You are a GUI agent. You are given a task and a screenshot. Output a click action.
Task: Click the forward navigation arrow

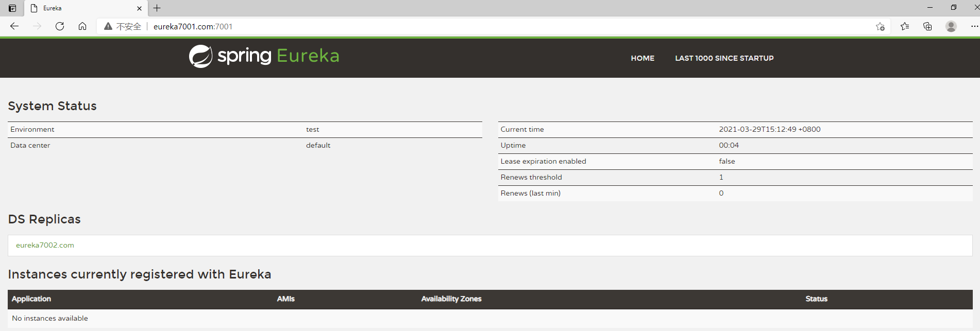[37, 26]
